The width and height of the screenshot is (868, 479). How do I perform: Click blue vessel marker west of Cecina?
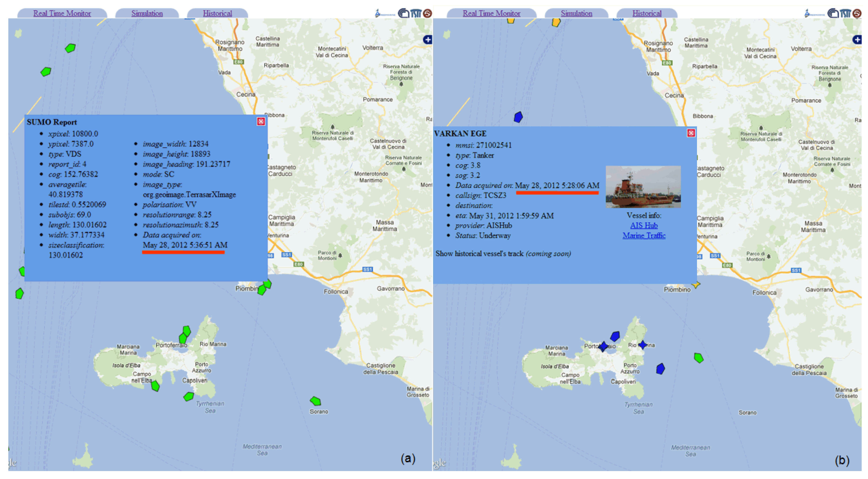[x=518, y=117]
